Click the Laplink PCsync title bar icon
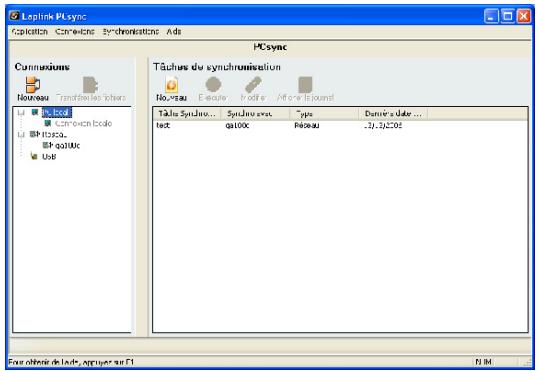This screenshot has width=537, height=371. click(14, 16)
